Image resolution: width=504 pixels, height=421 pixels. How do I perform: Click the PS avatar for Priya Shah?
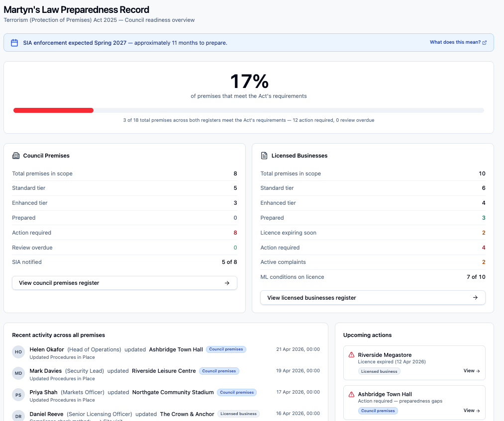tap(18, 395)
